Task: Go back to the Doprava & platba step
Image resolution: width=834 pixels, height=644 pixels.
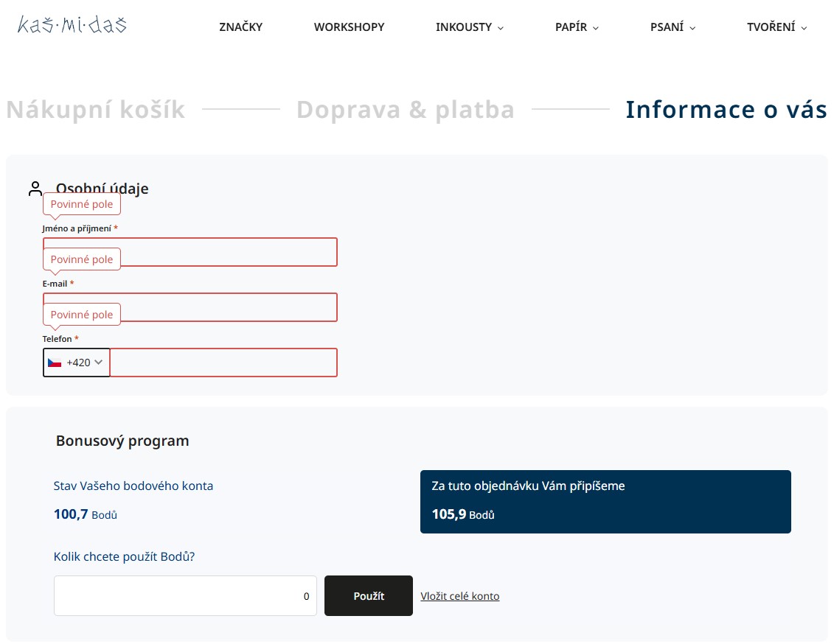Action: click(x=406, y=110)
